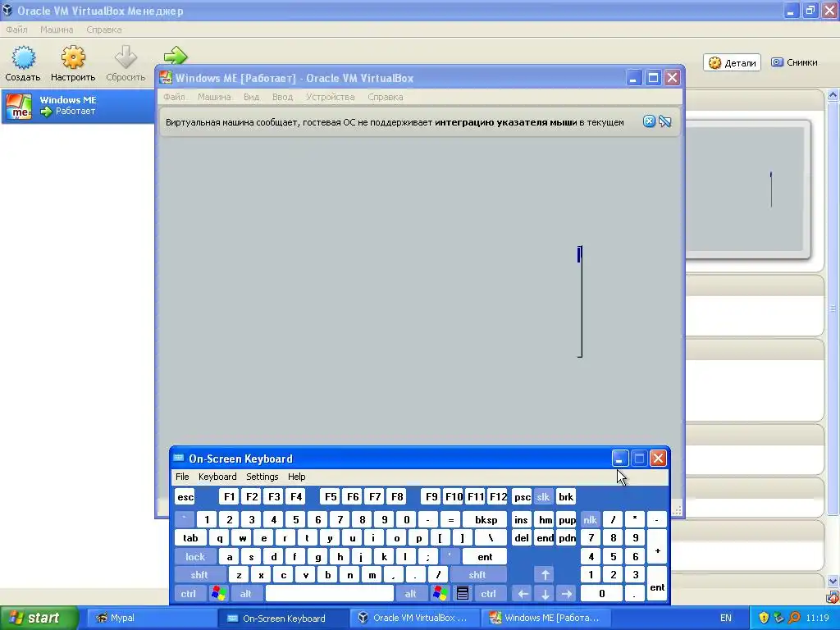Toggle the left alt key
The height and width of the screenshot is (630, 840).
click(x=245, y=594)
